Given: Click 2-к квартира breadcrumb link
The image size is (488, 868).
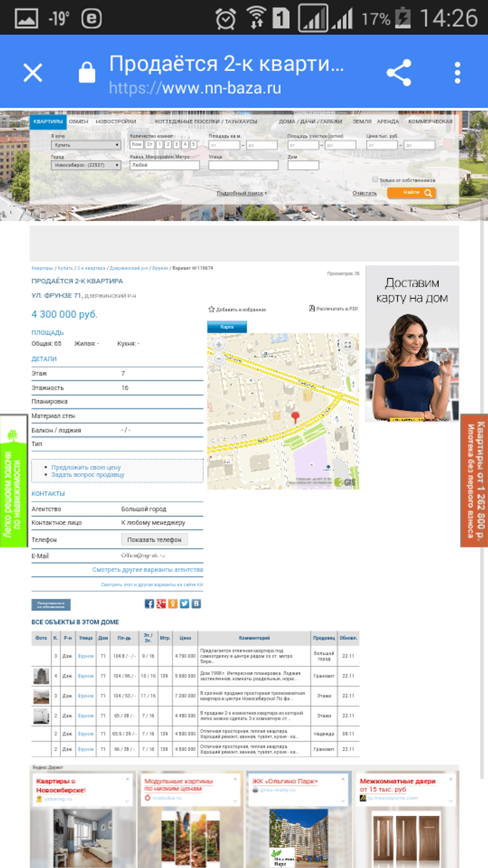Looking at the screenshot, I should coord(91,268).
